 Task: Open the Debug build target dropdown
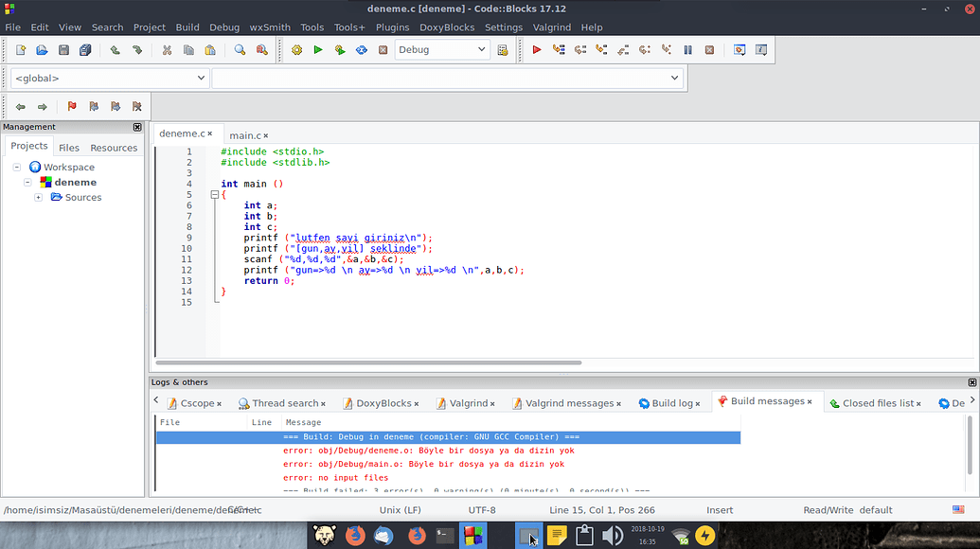tap(441, 50)
